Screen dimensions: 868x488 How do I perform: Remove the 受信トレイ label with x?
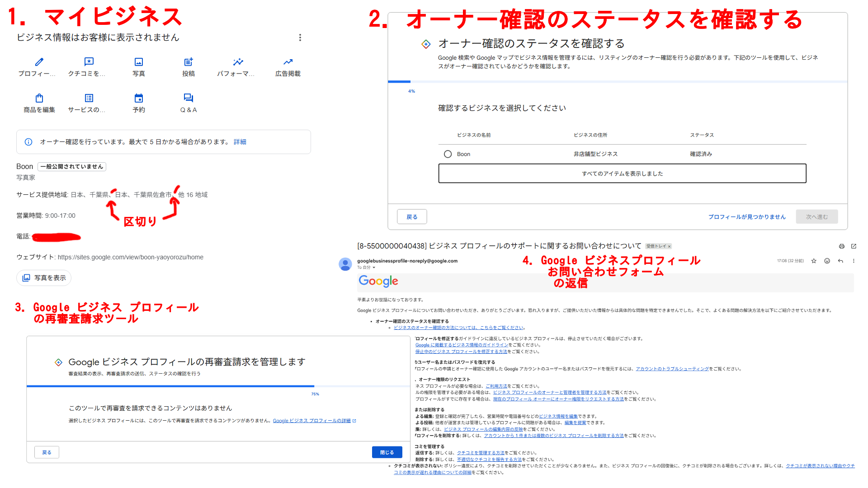coord(670,246)
